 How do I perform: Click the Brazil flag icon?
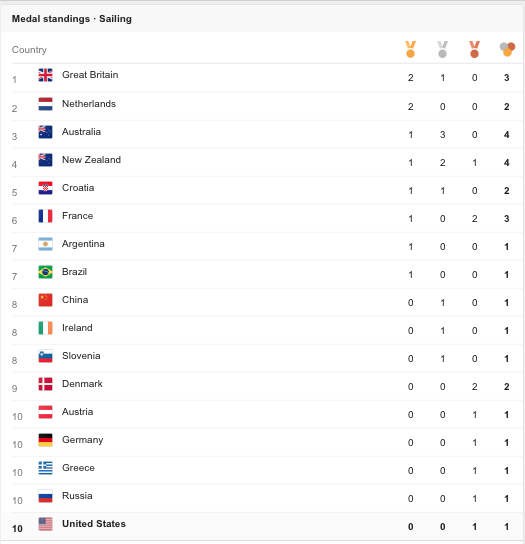point(45,272)
